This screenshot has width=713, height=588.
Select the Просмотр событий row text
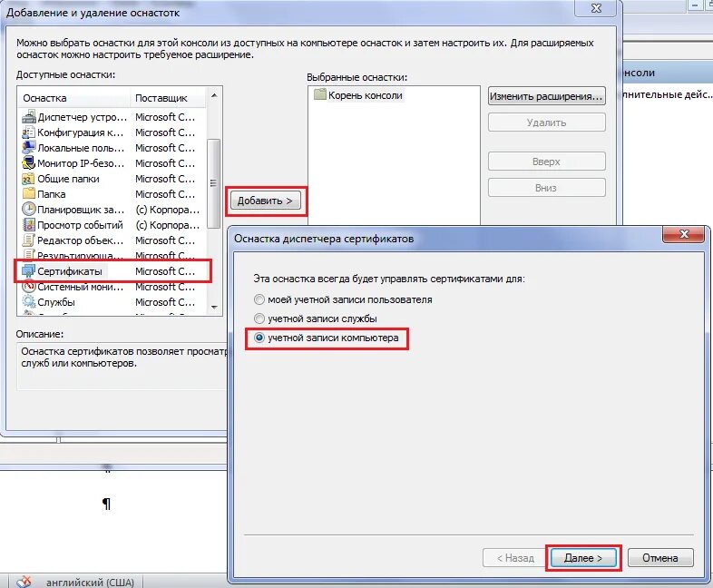[80, 225]
